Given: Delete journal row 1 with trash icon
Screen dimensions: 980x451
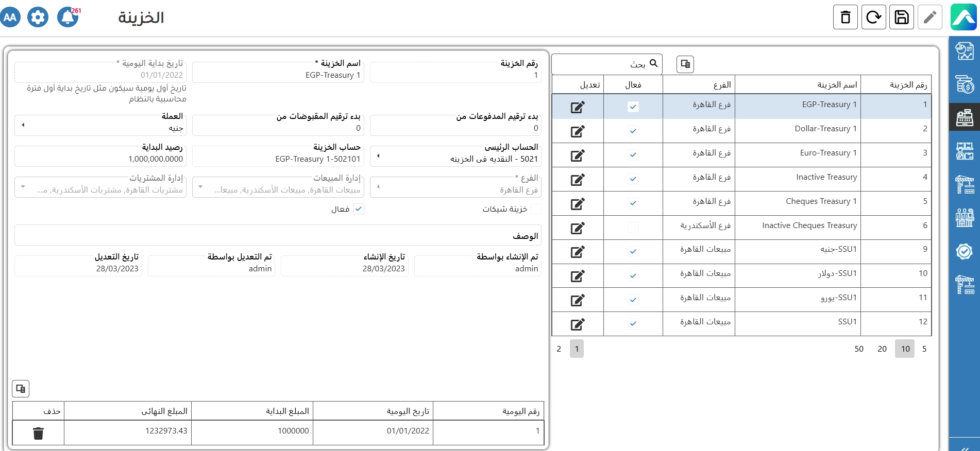Looking at the screenshot, I should tap(38, 433).
